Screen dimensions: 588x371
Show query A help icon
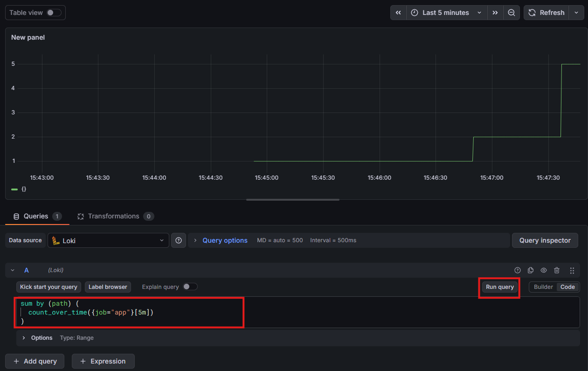click(x=517, y=270)
